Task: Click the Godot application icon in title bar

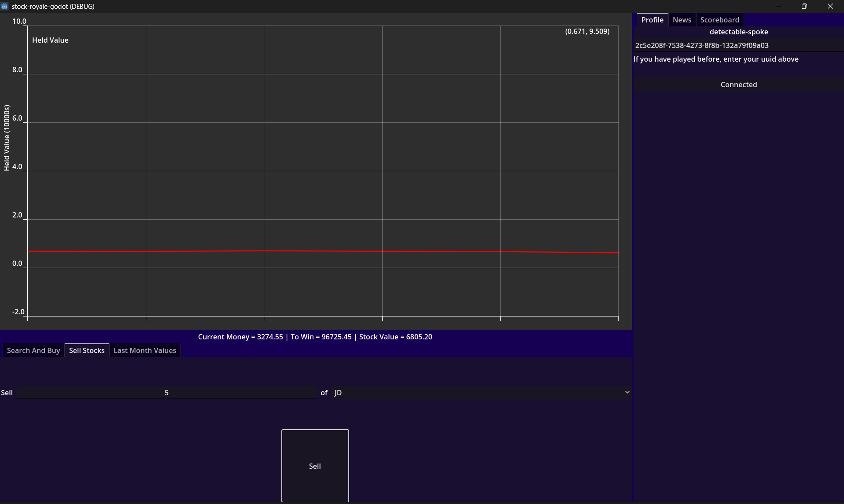Action: (5, 6)
